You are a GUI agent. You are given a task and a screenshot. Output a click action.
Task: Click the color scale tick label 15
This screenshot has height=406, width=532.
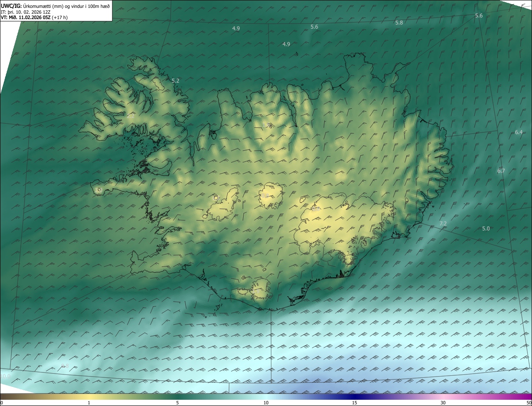[355, 403]
